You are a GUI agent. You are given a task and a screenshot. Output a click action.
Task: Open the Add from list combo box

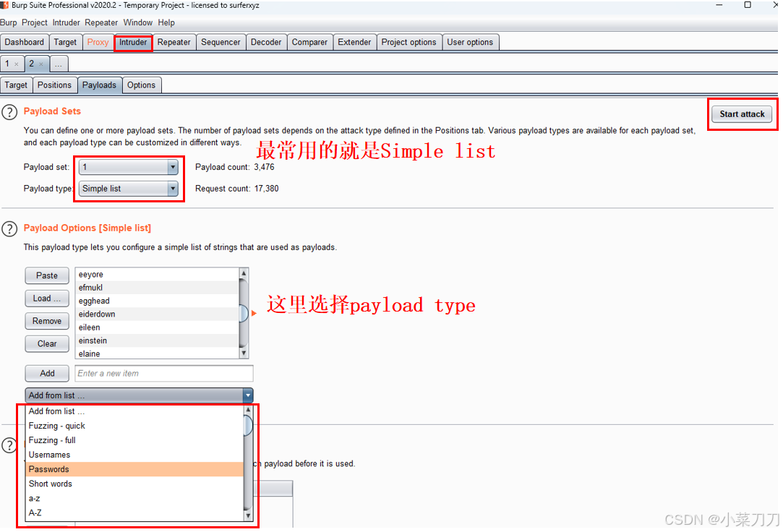click(139, 395)
